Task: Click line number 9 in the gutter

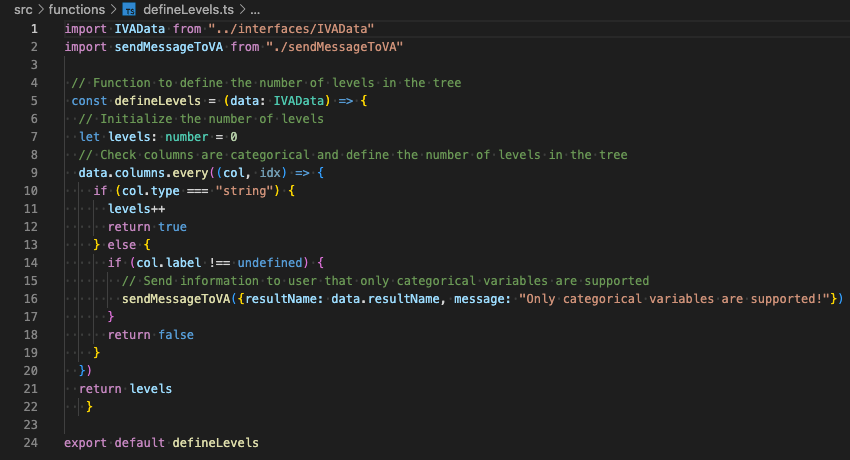Action: (33, 173)
